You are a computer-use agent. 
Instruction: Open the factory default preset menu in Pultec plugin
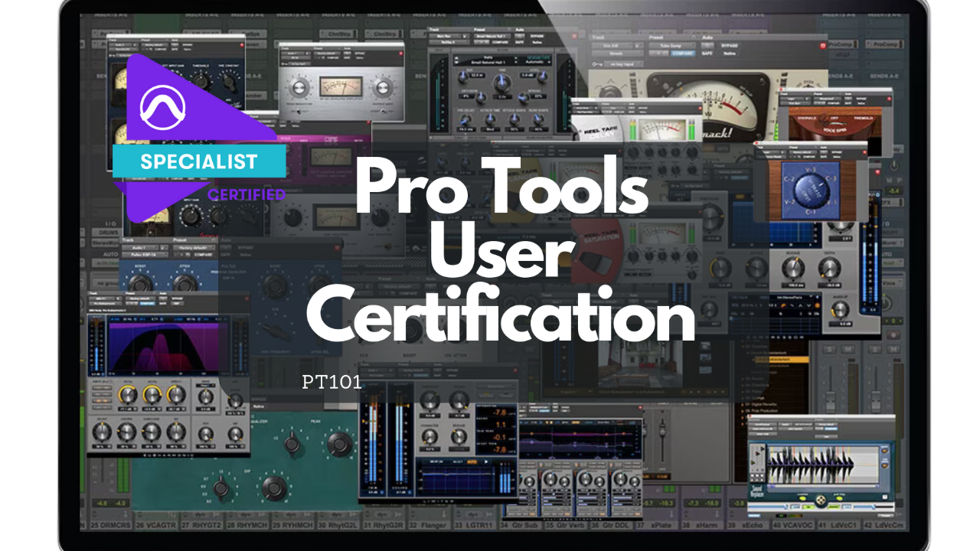pos(194,248)
